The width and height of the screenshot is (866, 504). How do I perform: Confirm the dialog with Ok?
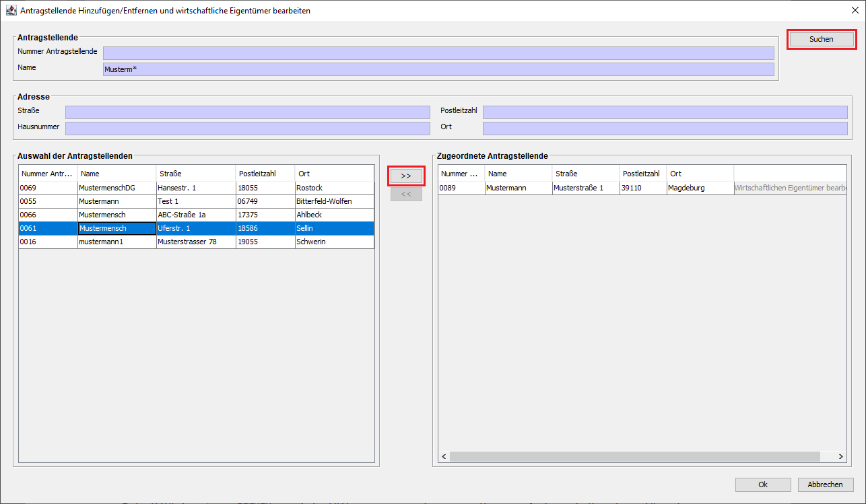click(x=763, y=484)
